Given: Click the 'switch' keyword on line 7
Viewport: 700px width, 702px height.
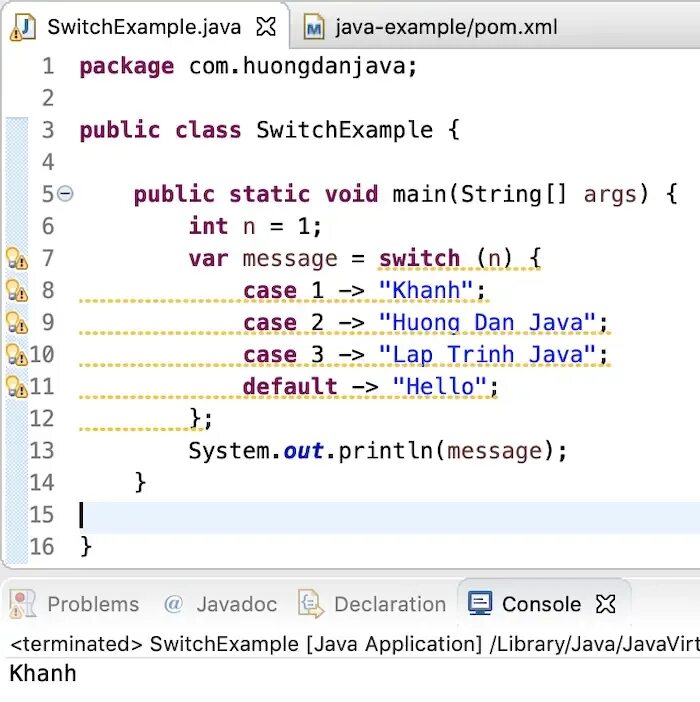Looking at the screenshot, I should [x=419, y=258].
